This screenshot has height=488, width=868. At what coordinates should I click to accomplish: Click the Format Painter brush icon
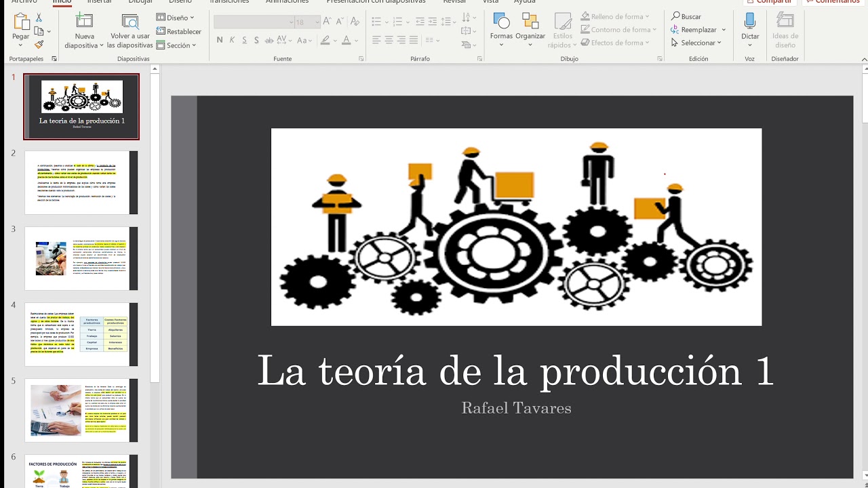pyautogui.click(x=39, y=45)
